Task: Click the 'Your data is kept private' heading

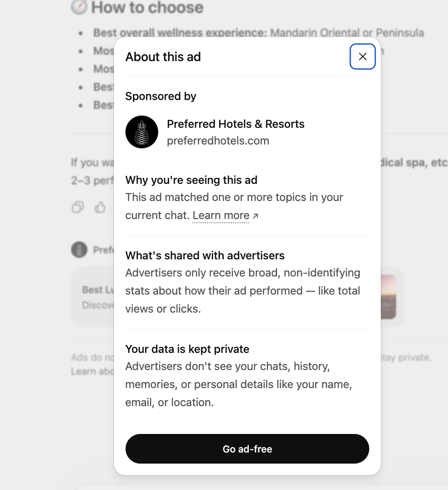Action: point(187,349)
